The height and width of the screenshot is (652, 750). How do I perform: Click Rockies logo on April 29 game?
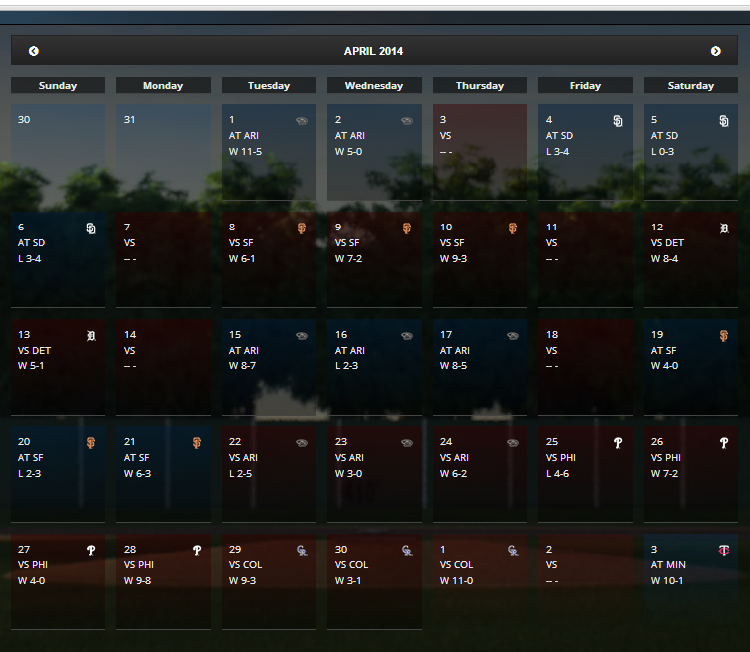(x=301, y=551)
